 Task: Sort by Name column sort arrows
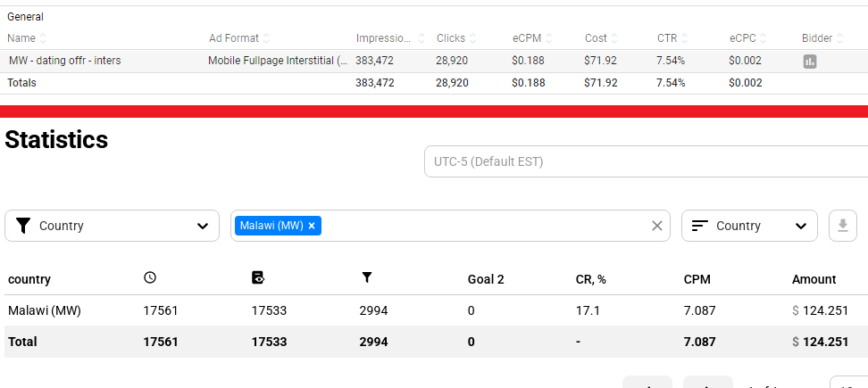[43, 38]
